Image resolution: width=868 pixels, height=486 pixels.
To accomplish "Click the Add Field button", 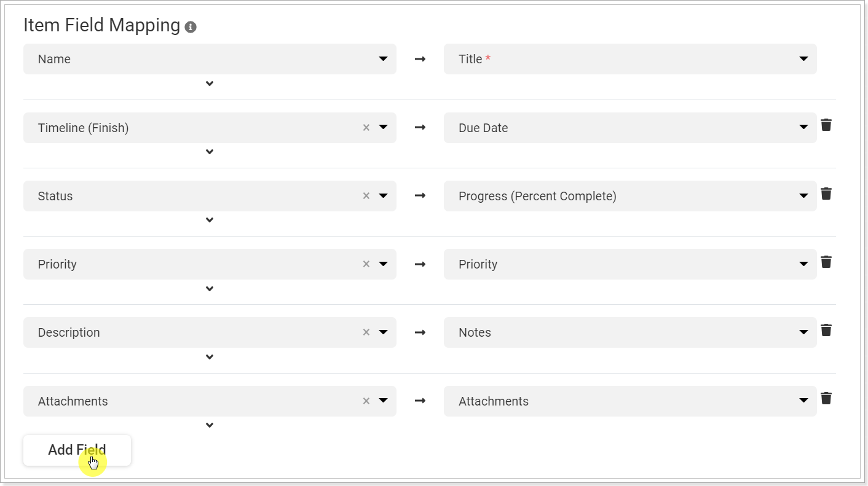I will click(76, 450).
